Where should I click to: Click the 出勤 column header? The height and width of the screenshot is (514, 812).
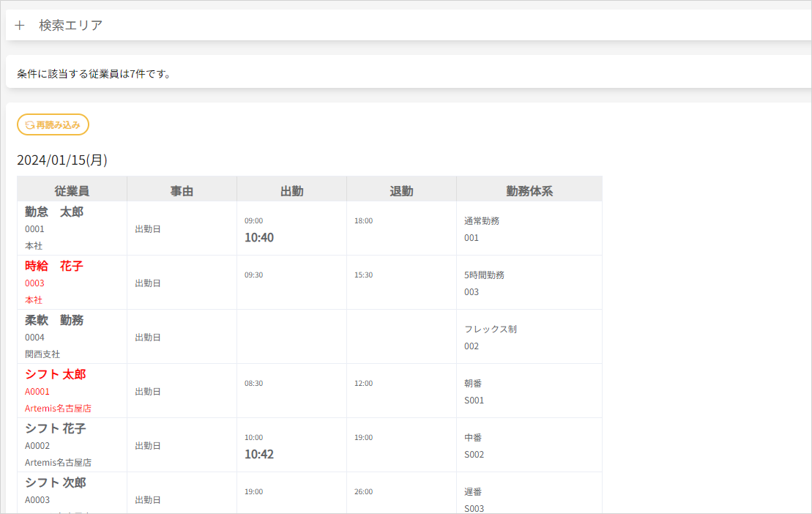(x=291, y=191)
